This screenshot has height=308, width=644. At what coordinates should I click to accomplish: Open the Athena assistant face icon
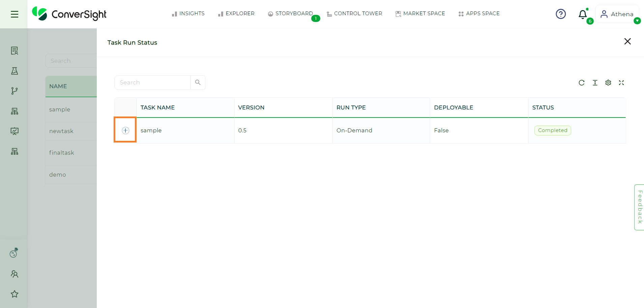click(x=14, y=253)
